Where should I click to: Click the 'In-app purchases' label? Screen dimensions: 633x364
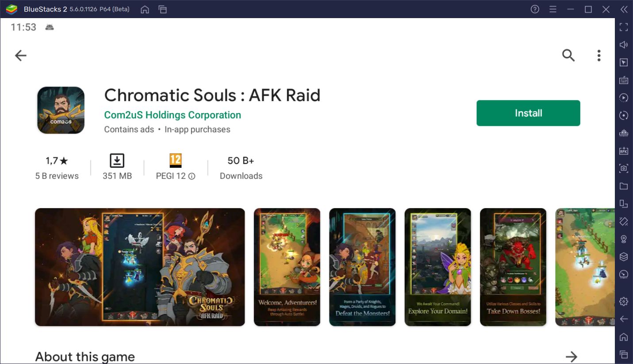coord(197,129)
